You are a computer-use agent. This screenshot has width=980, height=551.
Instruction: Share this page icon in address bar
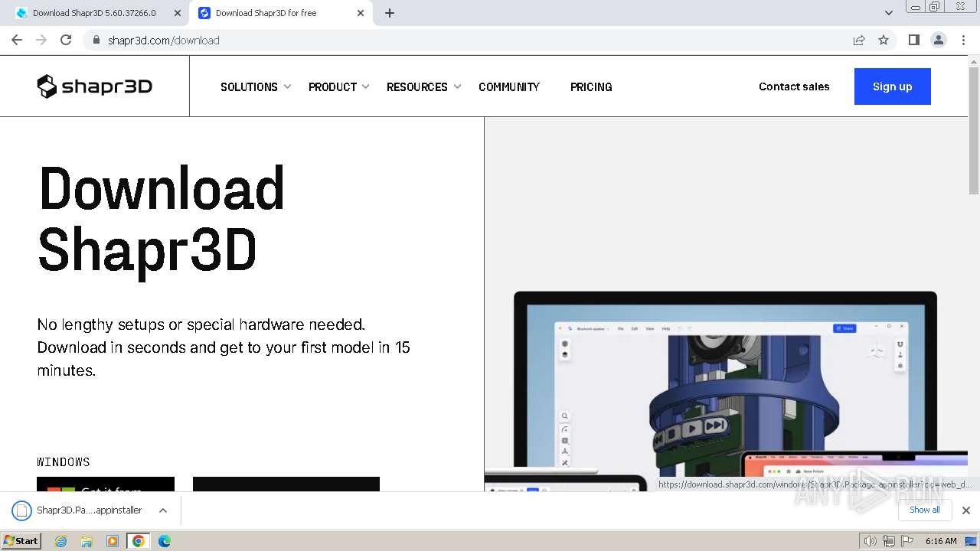[x=859, y=40]
